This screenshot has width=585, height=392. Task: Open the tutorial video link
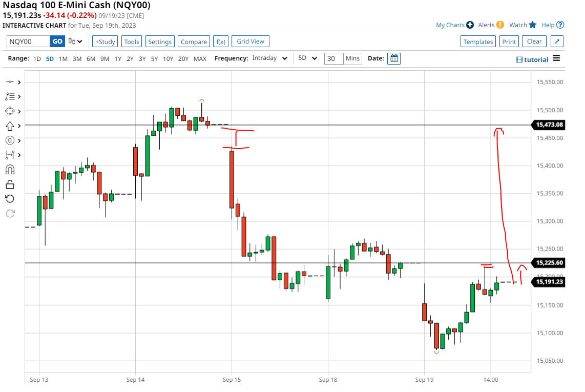(x=532, y=59)
